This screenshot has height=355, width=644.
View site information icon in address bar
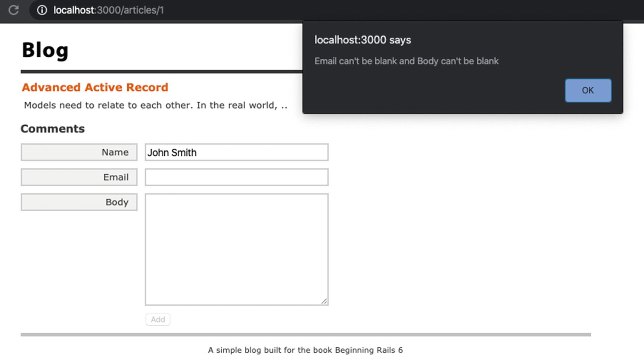(x=42, y=10)
